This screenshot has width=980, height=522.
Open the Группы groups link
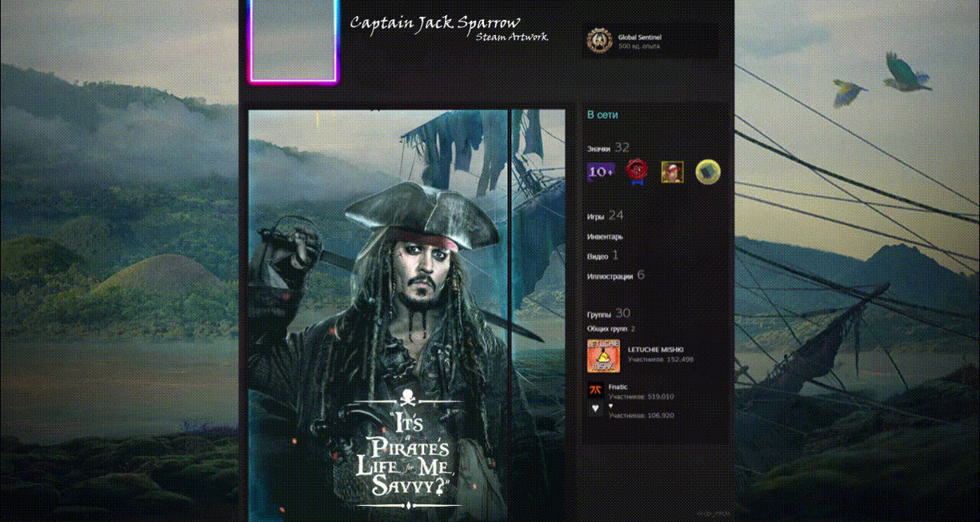(598, 315)
